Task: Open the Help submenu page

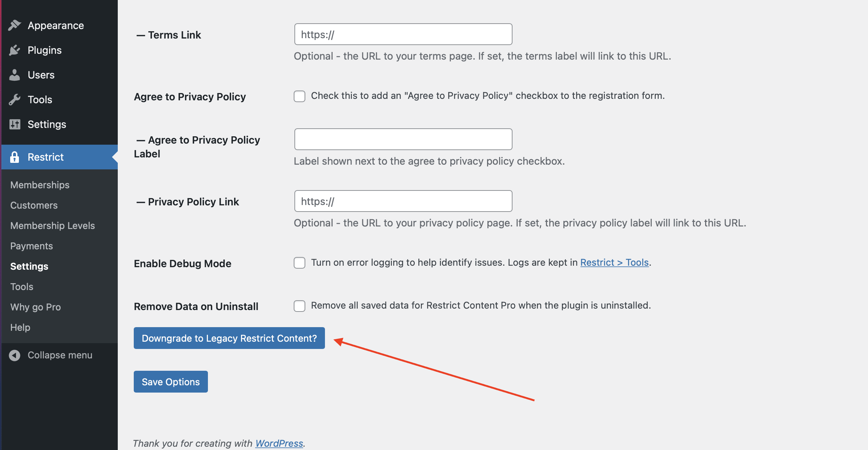Action: (x=20, y=327)
